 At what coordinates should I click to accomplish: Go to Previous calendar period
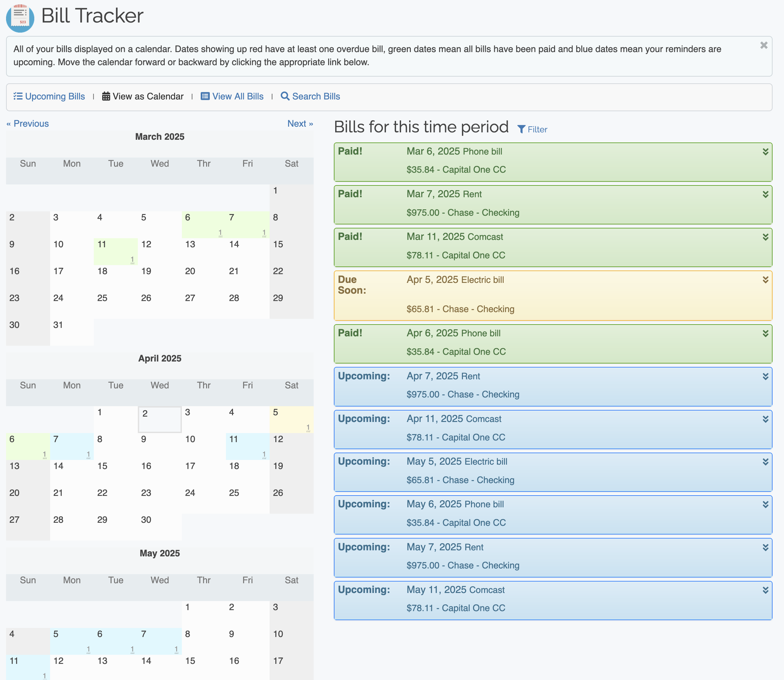(28, 124)
